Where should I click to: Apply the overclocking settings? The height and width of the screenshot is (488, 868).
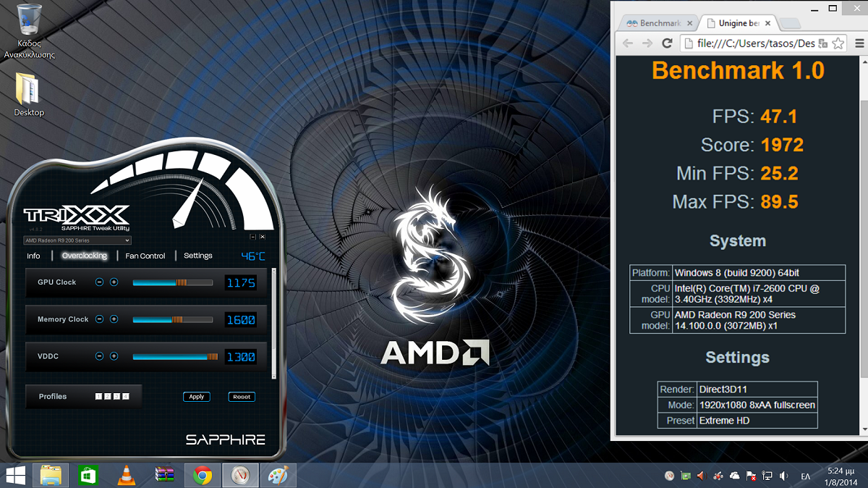[x=197, y=397]
